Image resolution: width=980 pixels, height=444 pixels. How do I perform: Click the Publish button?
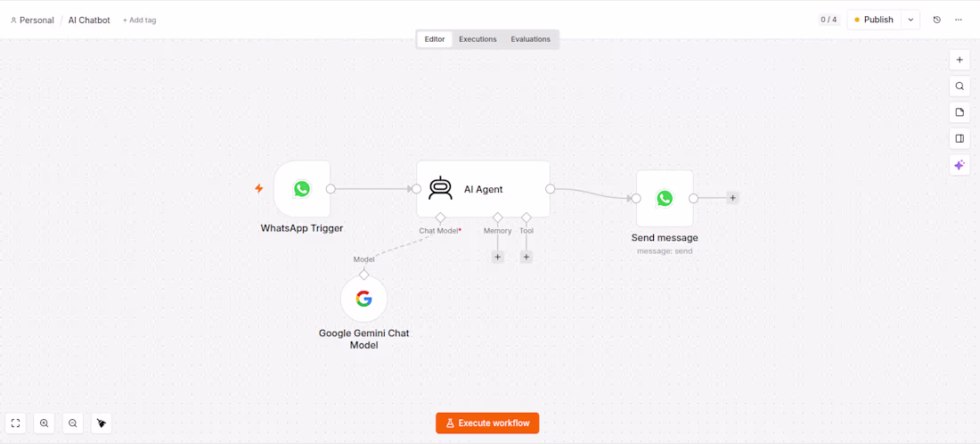tap(874, 20)
